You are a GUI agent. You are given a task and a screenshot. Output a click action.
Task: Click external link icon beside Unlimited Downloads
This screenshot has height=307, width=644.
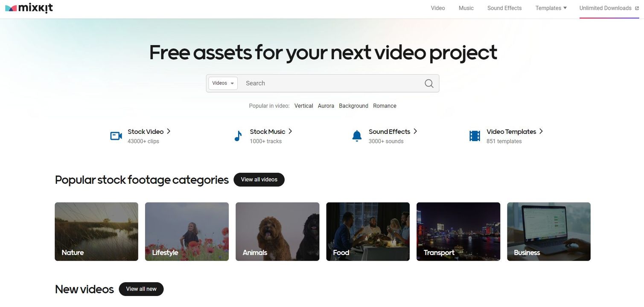click(637, 8)
